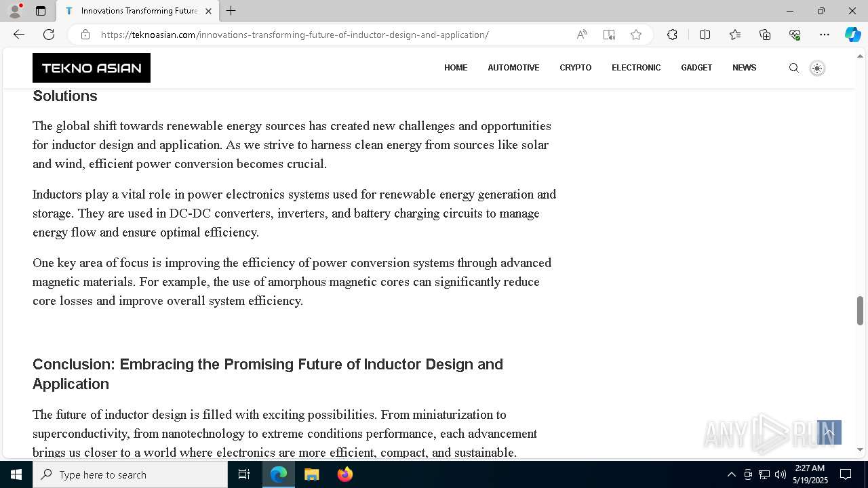Viewport: 868px width, 488px height.
Task: Open the HOME menu item
Action: [456, 68]
